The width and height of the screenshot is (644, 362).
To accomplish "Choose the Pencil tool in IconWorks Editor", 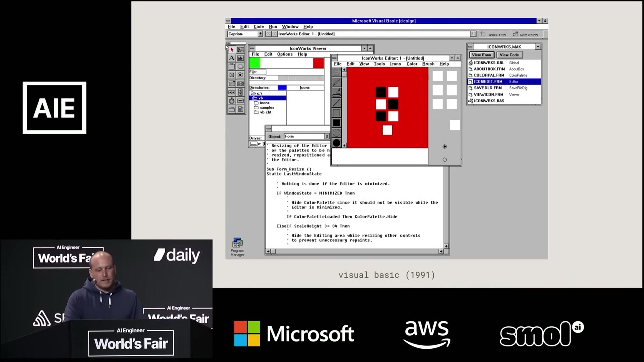I will (336, 82).
